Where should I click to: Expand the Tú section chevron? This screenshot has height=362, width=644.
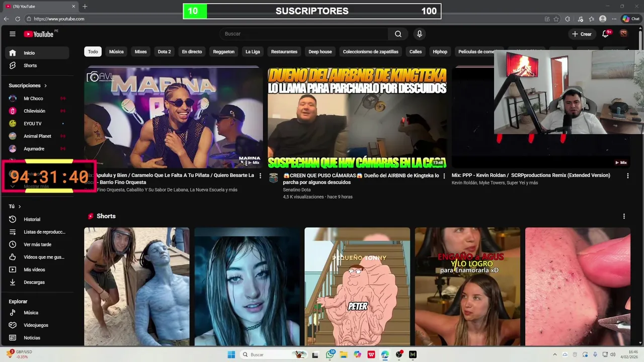(20, 207)
